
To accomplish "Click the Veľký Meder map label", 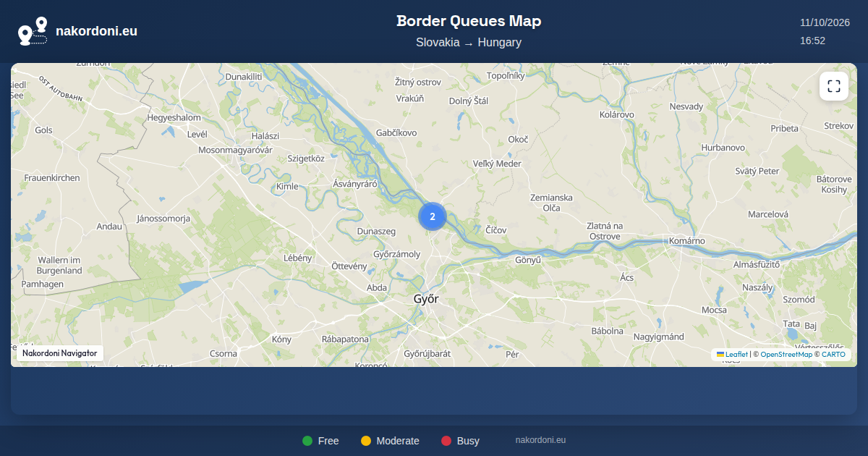I will [497, 164].
